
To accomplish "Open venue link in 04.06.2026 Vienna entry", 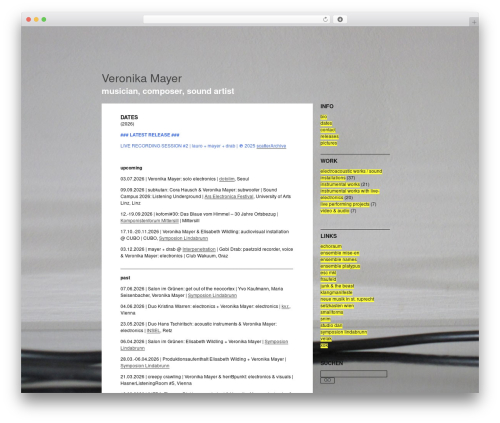I will coord(286,306).
